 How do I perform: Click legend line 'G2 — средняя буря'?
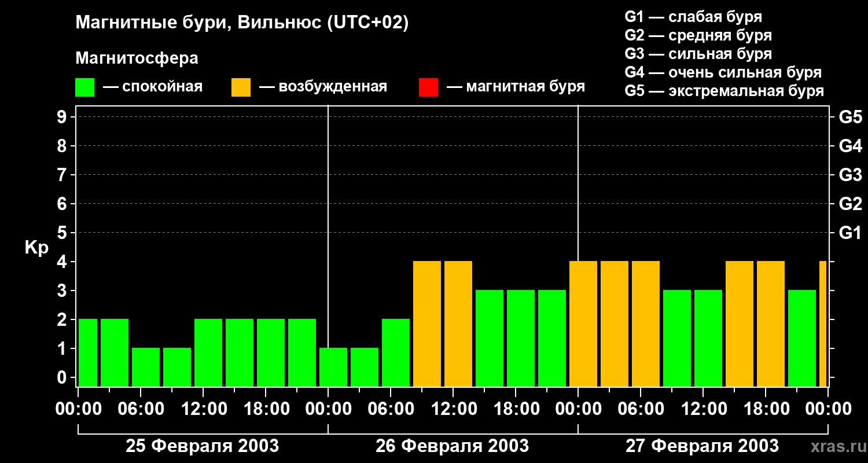coord(698,35)
